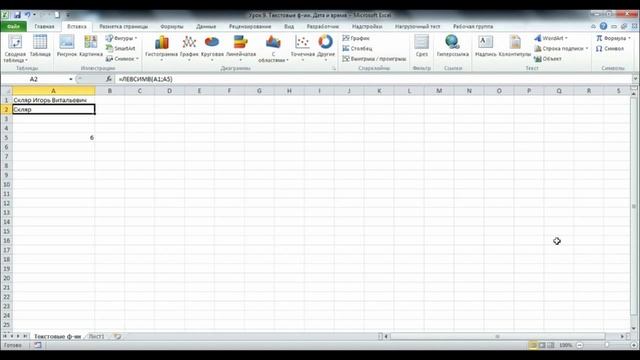
Task: Switch to the Рецензирование tab
Action: tap(250, 26)
